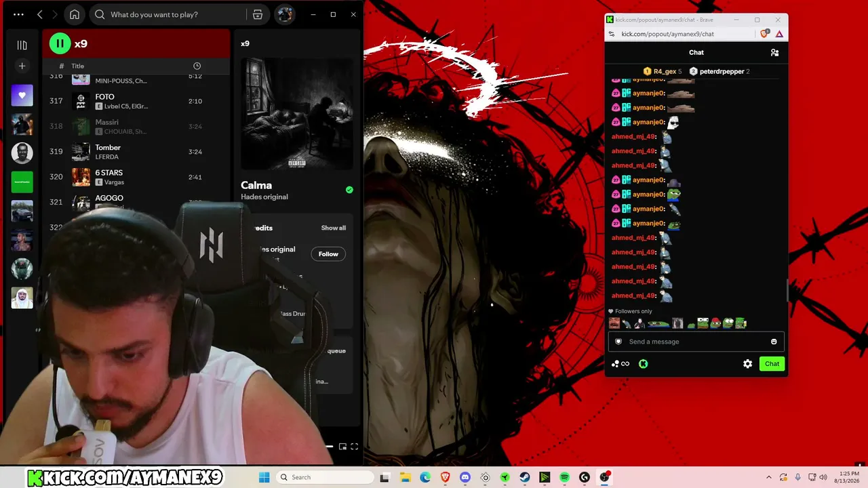Enter fullscreen mode in Spotify
Viewport: 868px width, 488px height.
click(x=354, y=447)
